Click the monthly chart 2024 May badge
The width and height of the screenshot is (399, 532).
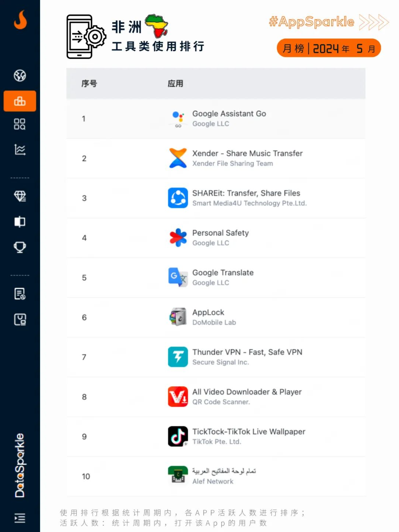pyautogui.click(x=329, y=48)
